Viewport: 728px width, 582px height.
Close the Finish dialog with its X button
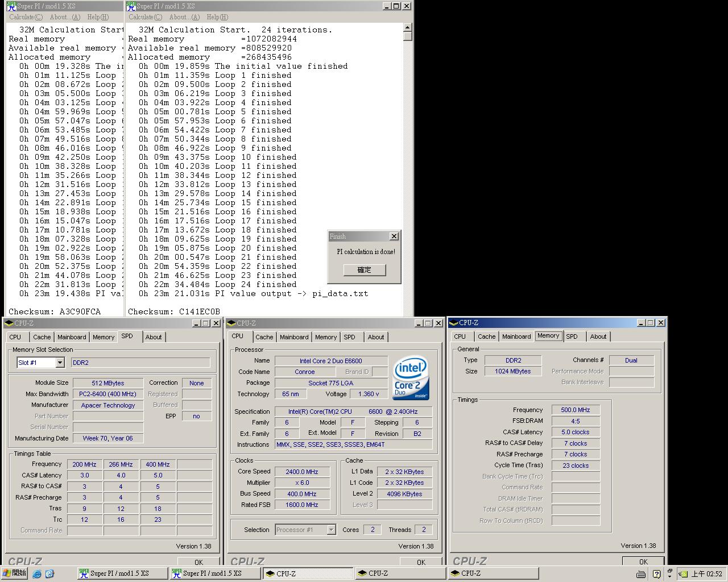394,236
